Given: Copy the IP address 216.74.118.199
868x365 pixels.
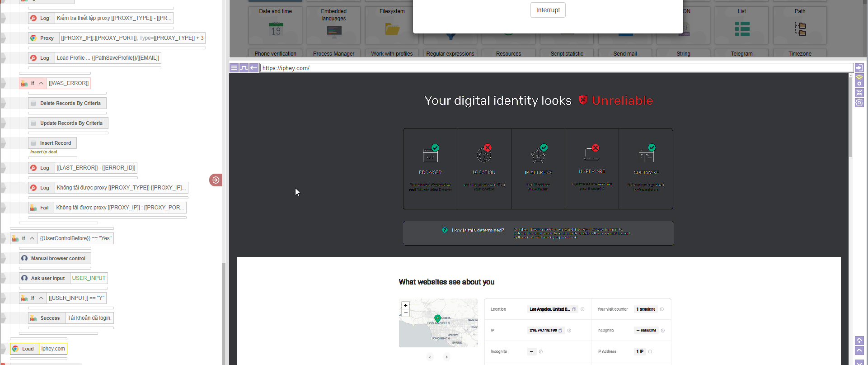Looking at the screenshot, I should (x=560, y=331).
